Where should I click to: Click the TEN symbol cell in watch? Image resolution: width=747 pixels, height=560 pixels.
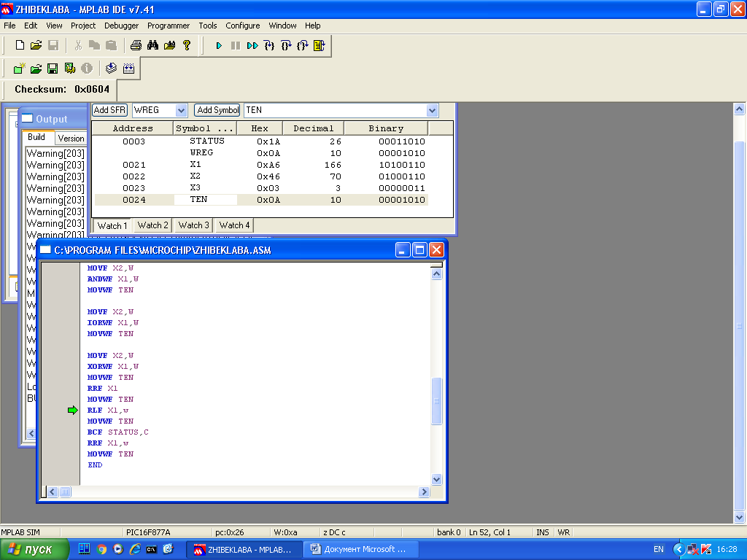tap(205, 200)
